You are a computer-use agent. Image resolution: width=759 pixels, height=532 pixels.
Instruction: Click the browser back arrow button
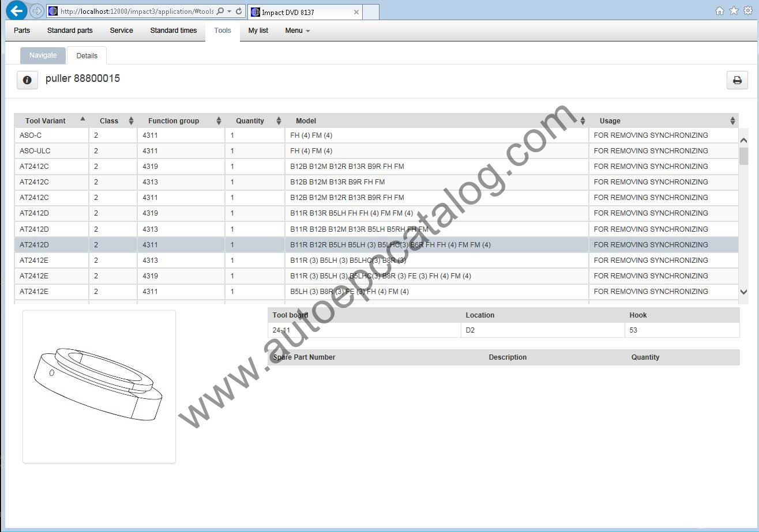coord(17,11)
